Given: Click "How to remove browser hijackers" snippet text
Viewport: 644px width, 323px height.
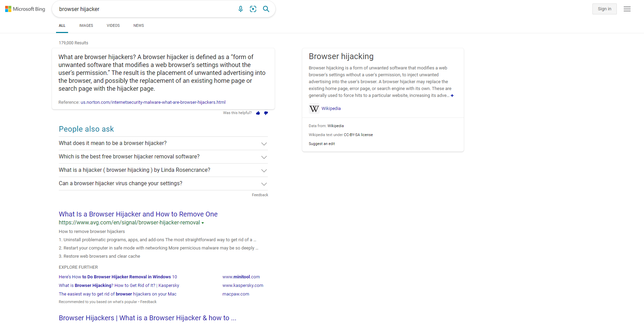Looking at the screenshot, I should (x=92, y=232).
